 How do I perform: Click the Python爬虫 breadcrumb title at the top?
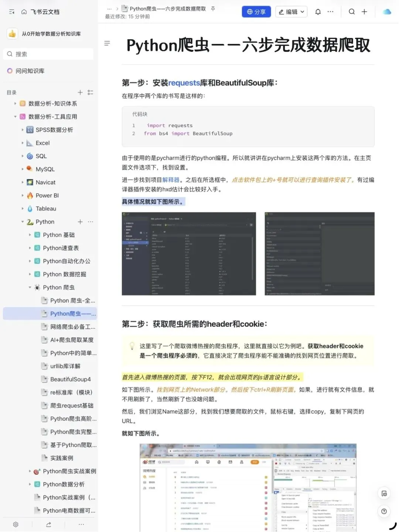167,9
